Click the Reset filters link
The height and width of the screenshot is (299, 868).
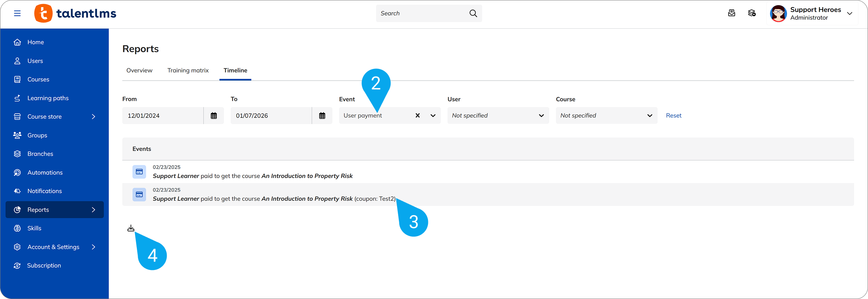click(673, 116)
